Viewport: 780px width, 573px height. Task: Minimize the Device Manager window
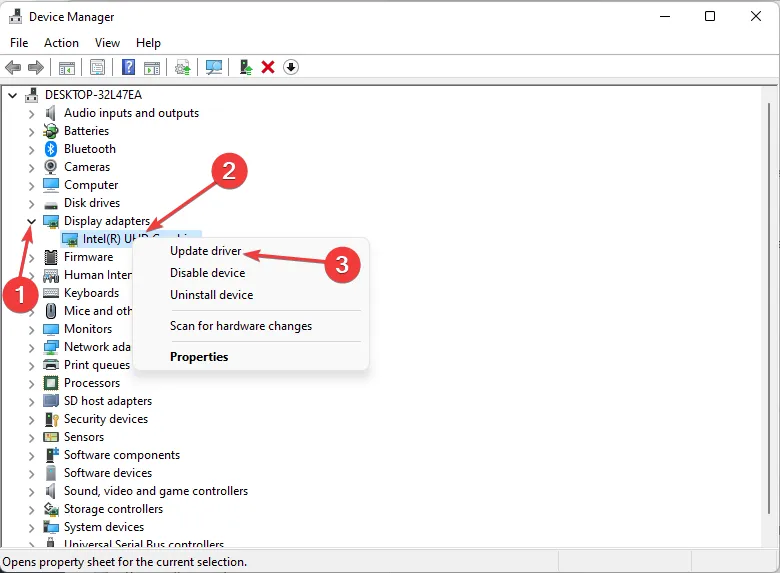pyautogui.click(x=665, y=16)
